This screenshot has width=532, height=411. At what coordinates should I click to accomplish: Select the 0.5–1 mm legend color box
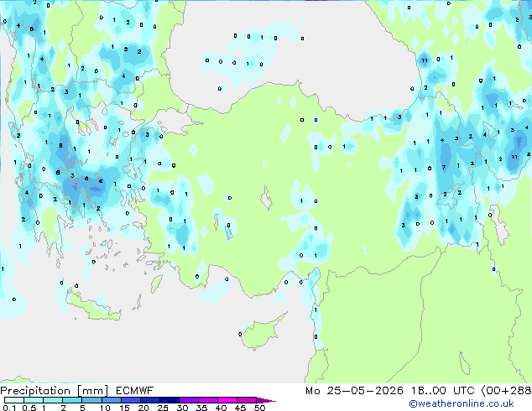click(34, 400)
